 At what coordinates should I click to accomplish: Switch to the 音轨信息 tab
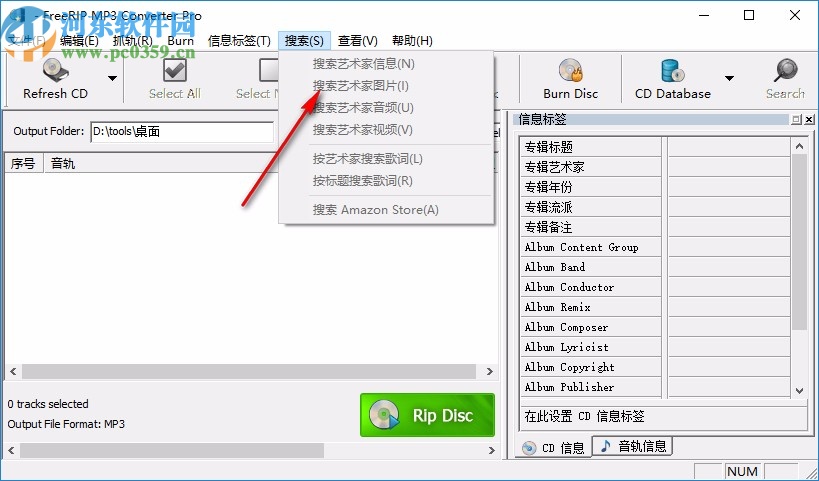633,446
